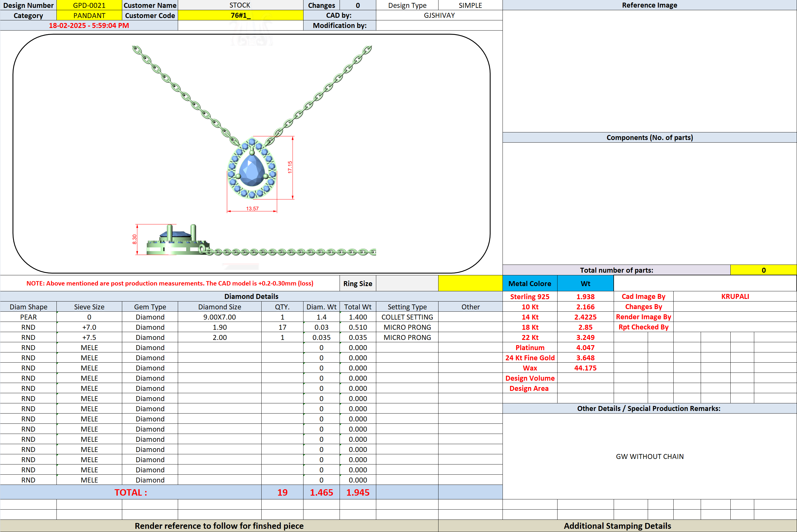The width and height of the screenshot is (797, 532).
Task: Click the GW WITHOUT CHAIN remark
Action: 649,456
